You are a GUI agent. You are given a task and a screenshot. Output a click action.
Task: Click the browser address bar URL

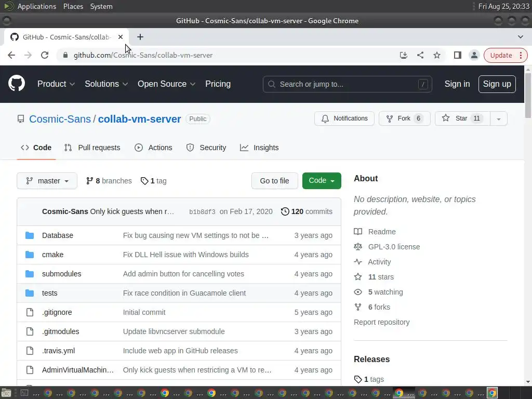(x=143, y=55)
